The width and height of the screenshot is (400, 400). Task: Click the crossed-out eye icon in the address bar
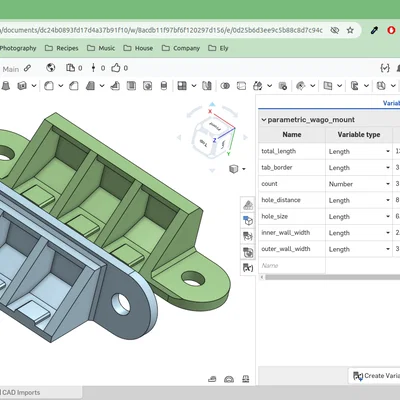click(x=334, y=30)
